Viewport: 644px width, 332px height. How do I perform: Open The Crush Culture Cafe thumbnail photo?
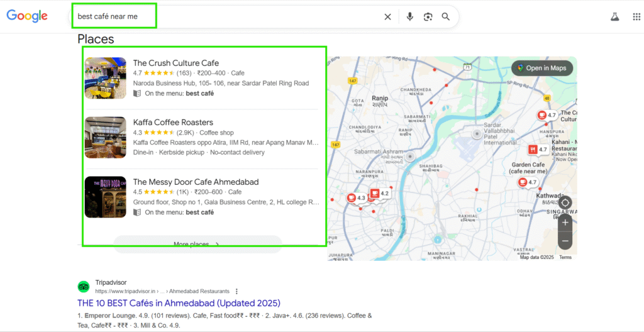tap(105, 78)
